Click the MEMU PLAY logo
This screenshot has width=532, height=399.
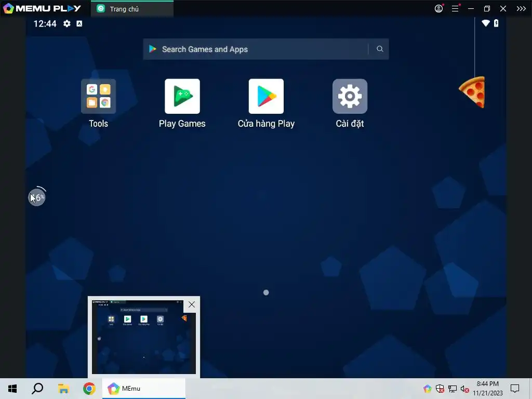pyautogui.click(x=42, y=8)
